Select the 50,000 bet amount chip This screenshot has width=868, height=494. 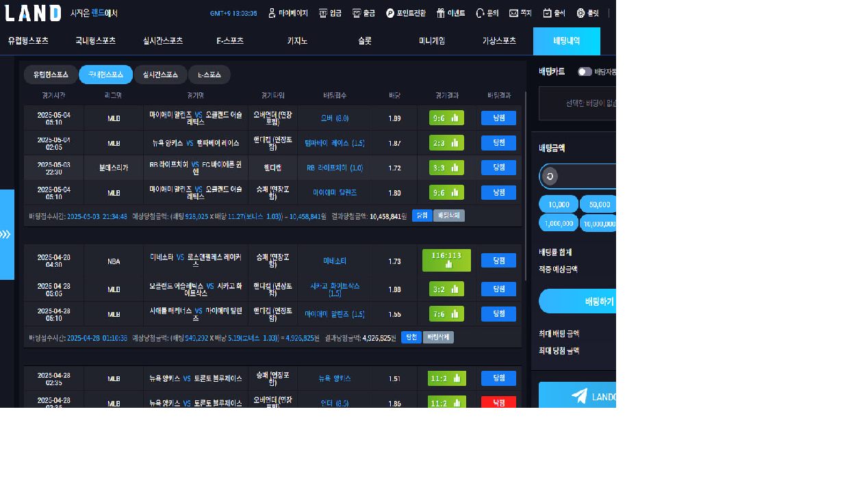click(599, 204)
